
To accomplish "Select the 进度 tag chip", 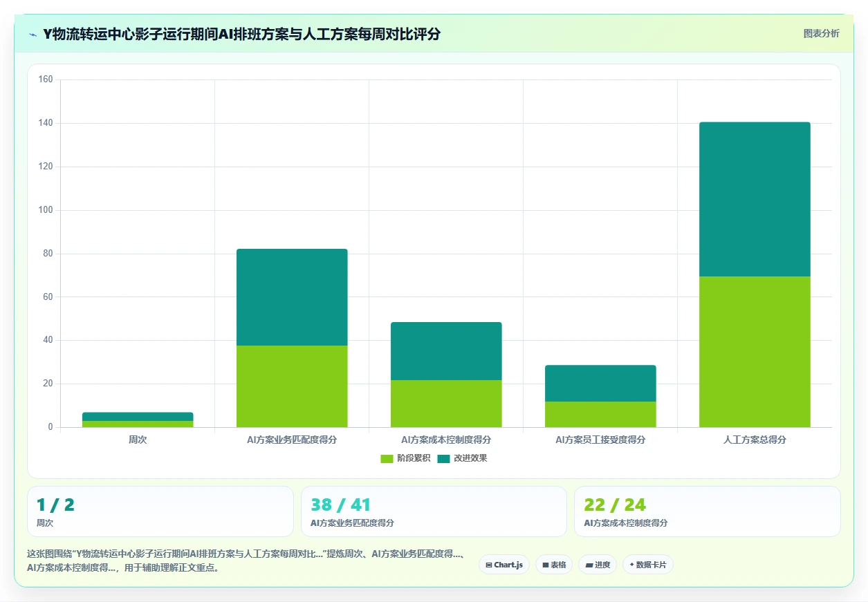I will pyautogui.click(x=598, y=565).
